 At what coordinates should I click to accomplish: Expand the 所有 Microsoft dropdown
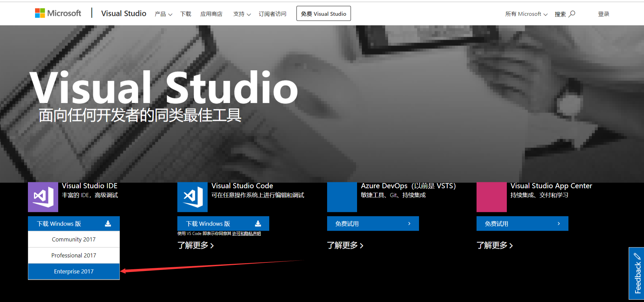526,14
